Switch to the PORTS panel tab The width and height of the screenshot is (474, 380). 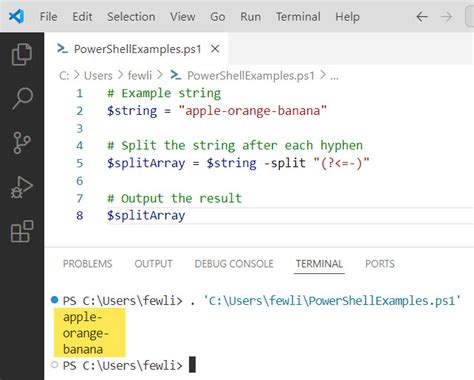tap(380, 264)
